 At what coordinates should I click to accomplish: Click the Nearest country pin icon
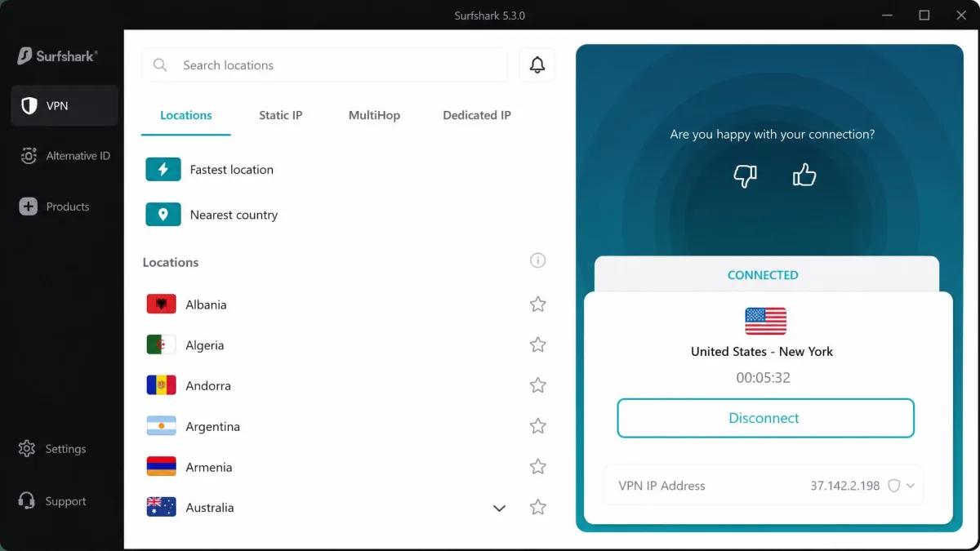click(x=163, y=215)
